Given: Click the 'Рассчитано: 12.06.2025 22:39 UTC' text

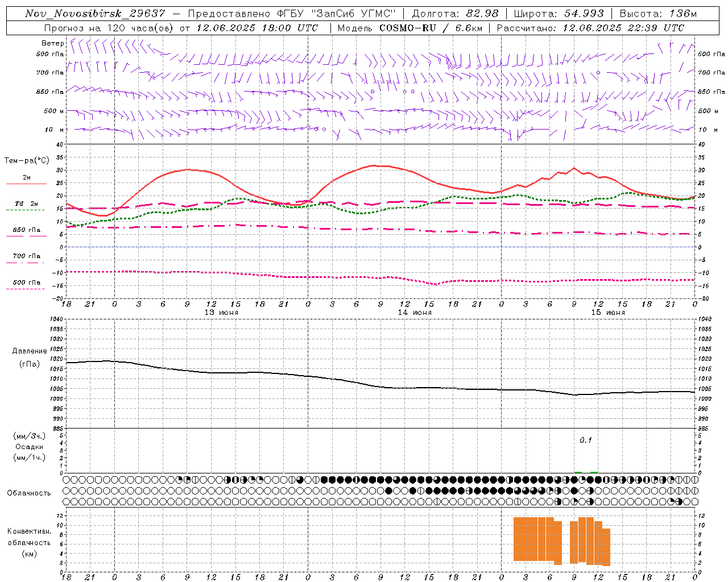Looking at the screenshot, I should (x=590, y=28).
